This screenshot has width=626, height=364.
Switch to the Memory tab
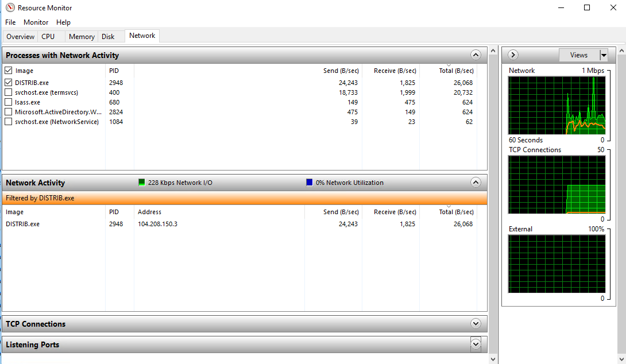81,36
